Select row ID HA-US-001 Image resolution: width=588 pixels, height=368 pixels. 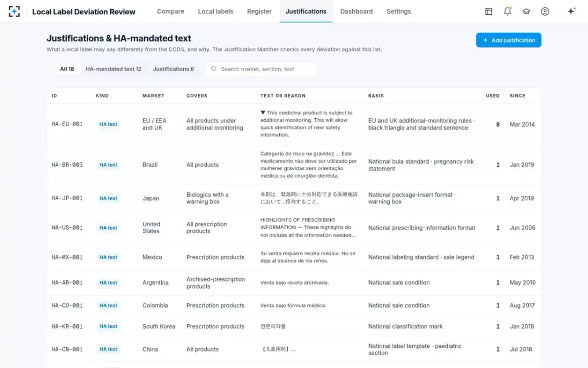(67, 228)
